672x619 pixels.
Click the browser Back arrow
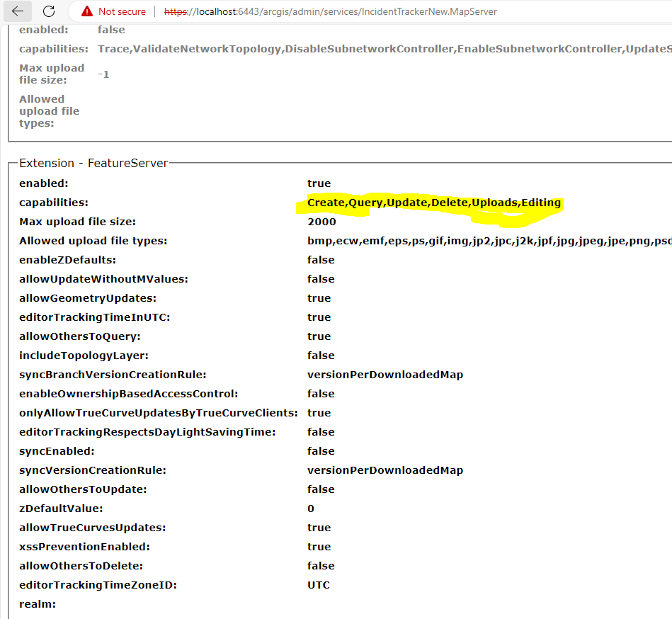(17, 11)
